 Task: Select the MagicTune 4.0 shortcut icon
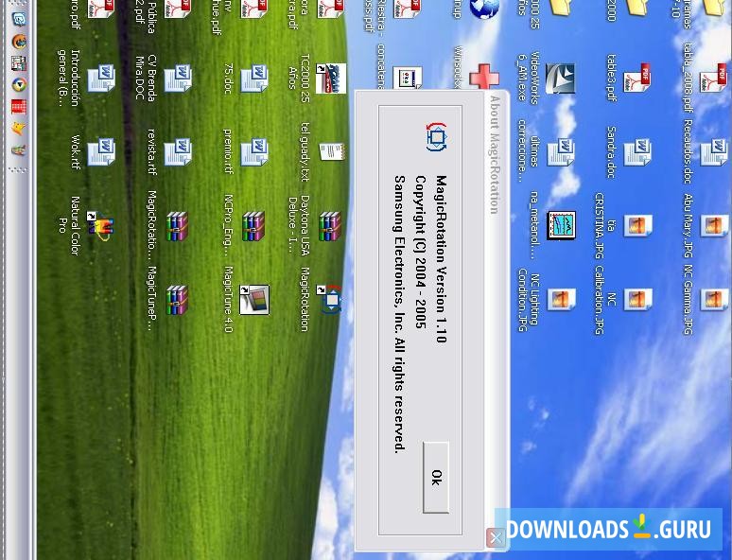[254, 299]
